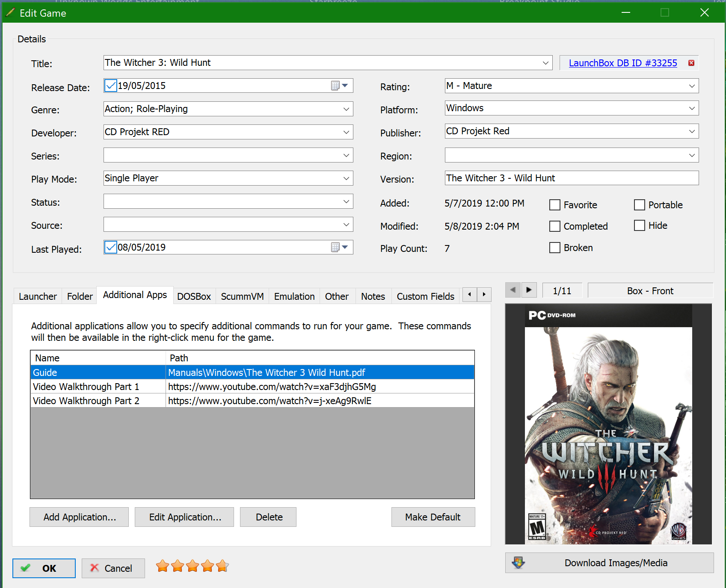The height and width of the screenshot is (588, 726).
Task: Open the Source dropdown
Action: pyautogui.click(x=346, y=225)
